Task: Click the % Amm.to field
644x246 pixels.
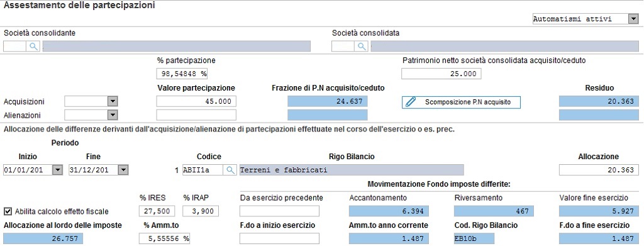Action: (165, 238)
